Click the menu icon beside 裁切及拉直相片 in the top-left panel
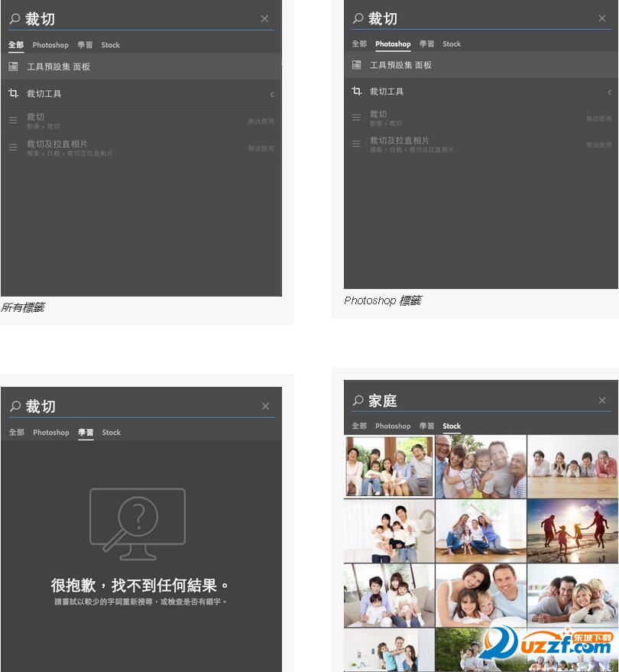The width and height of the screenshot is (619, 672). point(13,147)
